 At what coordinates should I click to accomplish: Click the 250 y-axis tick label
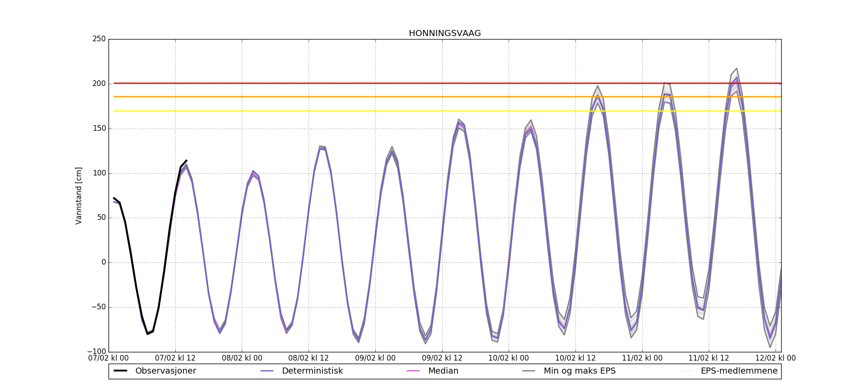pos(99,39)
